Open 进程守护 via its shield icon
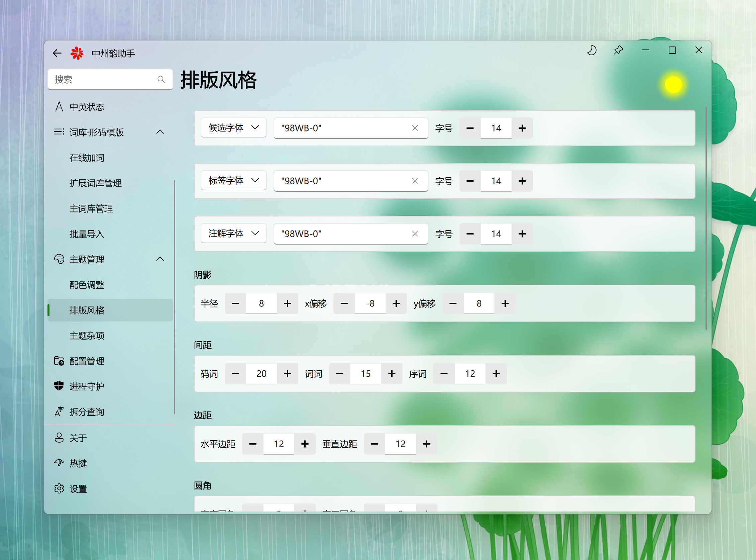 [x=59, y=386]
